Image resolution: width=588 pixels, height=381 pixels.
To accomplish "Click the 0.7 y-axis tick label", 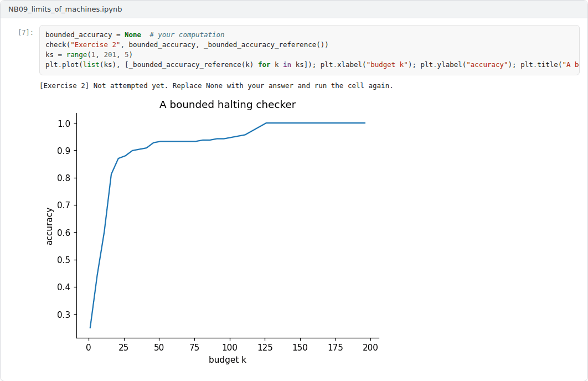I will pyautogui.click(x=64, y=205).
